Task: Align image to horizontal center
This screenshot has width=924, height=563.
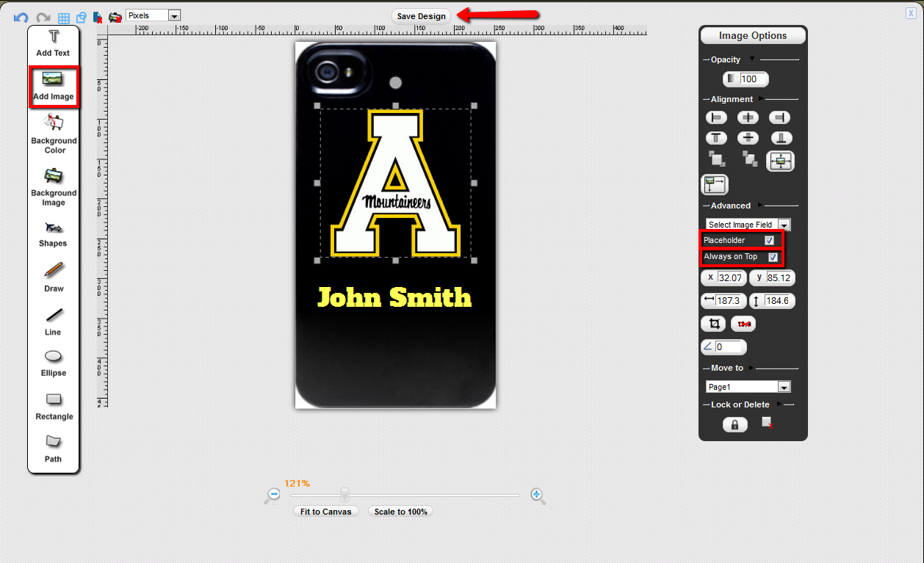Action: (748, 117)
